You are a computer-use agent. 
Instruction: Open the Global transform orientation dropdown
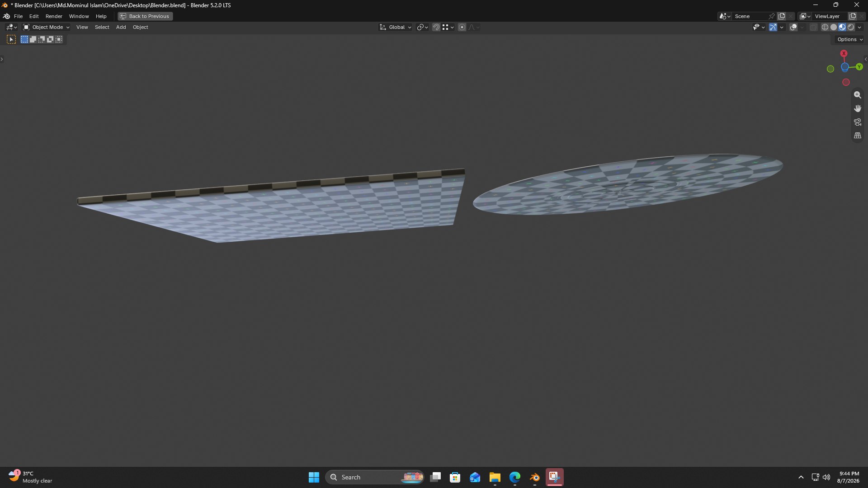coord(395,27)
